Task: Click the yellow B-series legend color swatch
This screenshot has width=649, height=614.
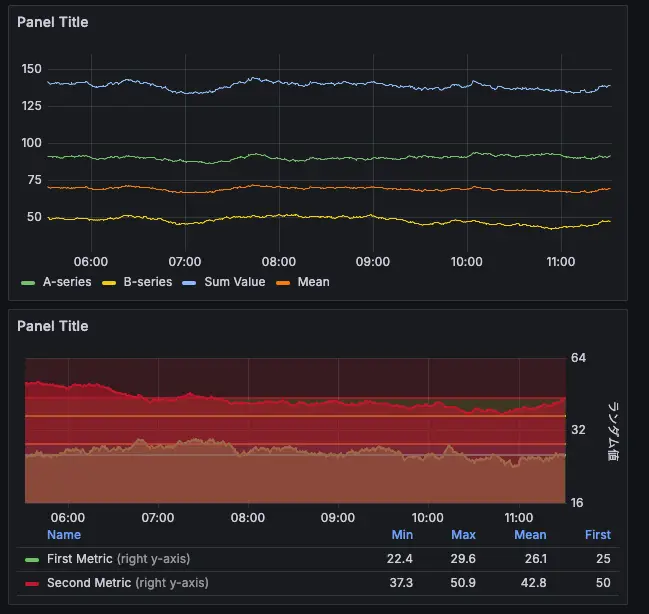Action: coord(109,283)
